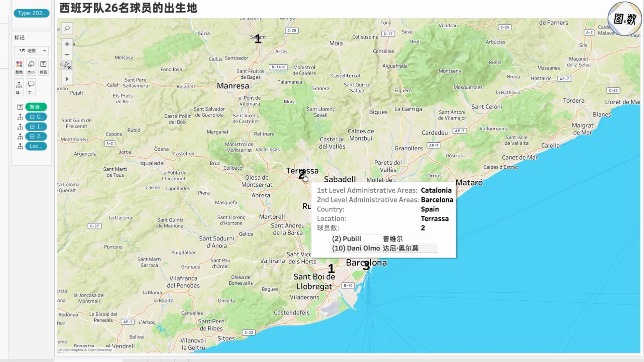
Task: Select the Loc.. location pill
Action: coord(36,146)
